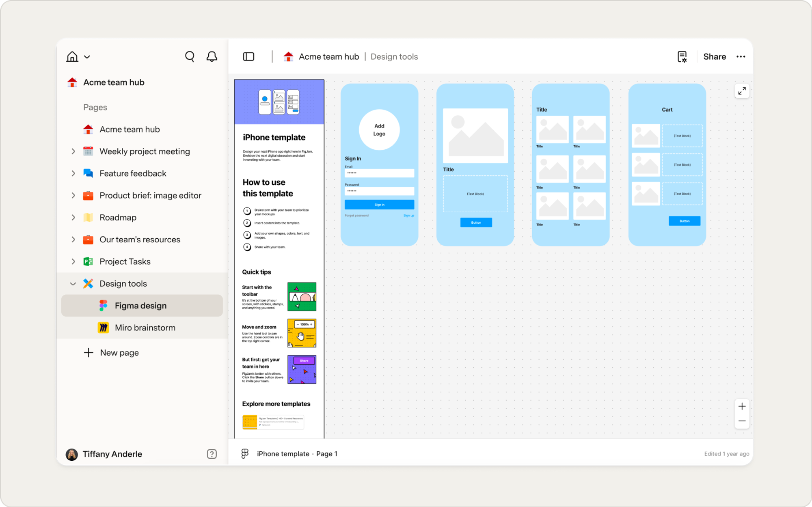The height and width of the screenshot is (507, 812).
Task: Click the Acme team hub breadcrumb
Action: (329, 56)
